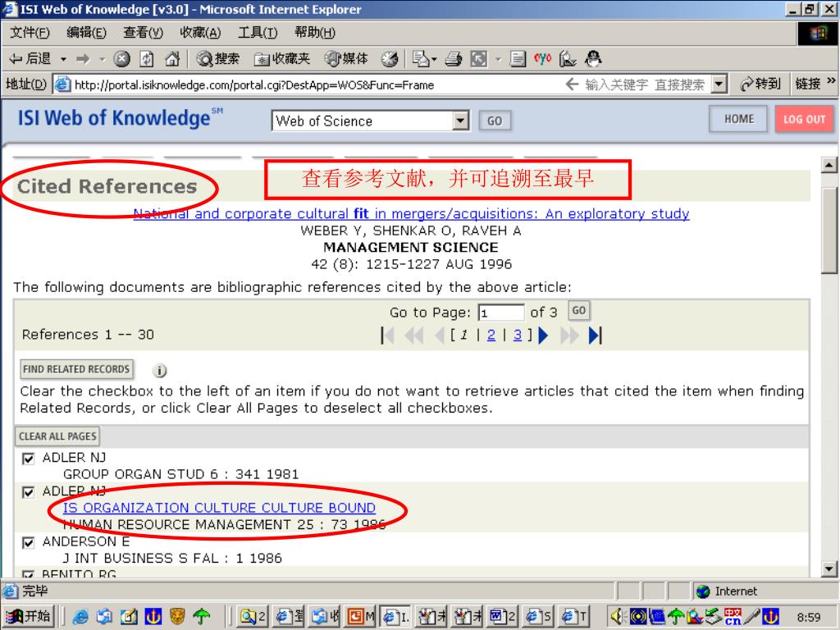Click the Mail toolbar icon
Viewport: 840px width, 630px height.
click(421, 58)
